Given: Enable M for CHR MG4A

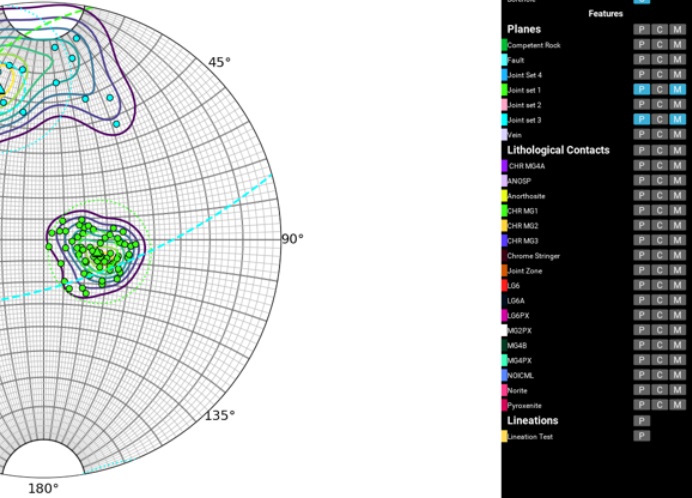Looking at the screenshot, I should 677,166.
